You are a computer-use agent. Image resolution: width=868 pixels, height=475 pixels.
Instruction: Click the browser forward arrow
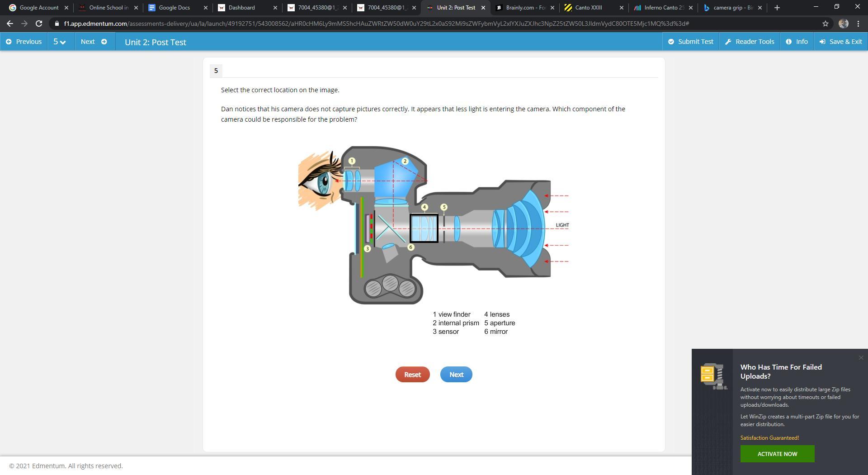click(24, 24)
